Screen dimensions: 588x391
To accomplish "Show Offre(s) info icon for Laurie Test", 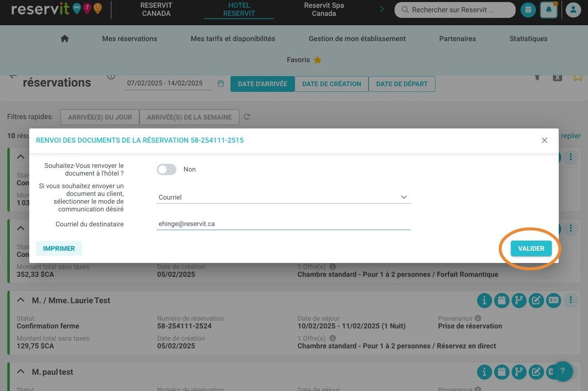I will pyautogui.click(x=332, y=338).
